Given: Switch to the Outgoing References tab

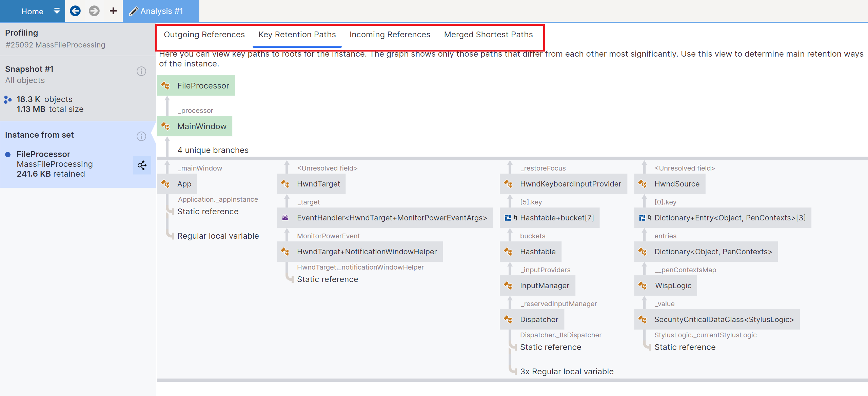Looking at the screenshot, I should click(x=204, y=34).
